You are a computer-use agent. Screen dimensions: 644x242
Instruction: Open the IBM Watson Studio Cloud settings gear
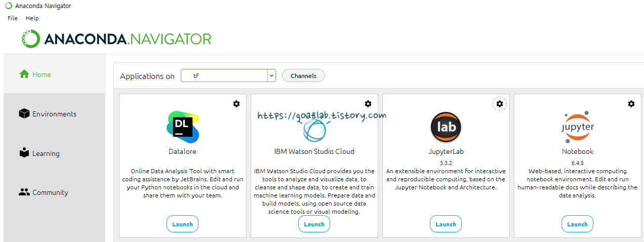tap(368, 104)
